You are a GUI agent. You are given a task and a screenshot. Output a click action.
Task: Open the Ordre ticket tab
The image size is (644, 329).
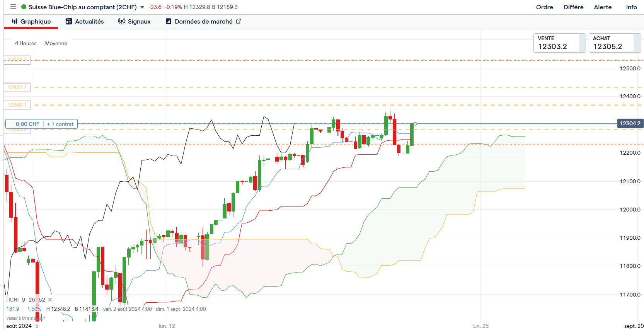coord(544,7)
